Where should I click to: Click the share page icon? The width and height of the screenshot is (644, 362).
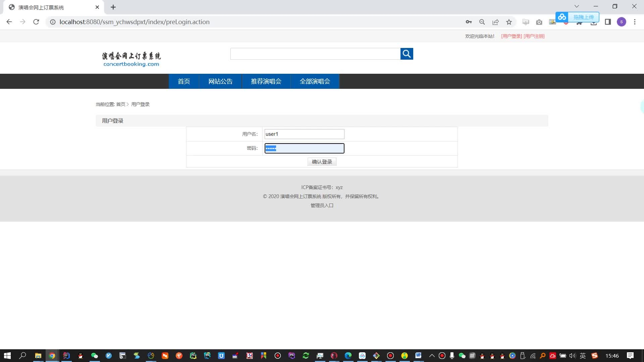[x=495, y=22]
